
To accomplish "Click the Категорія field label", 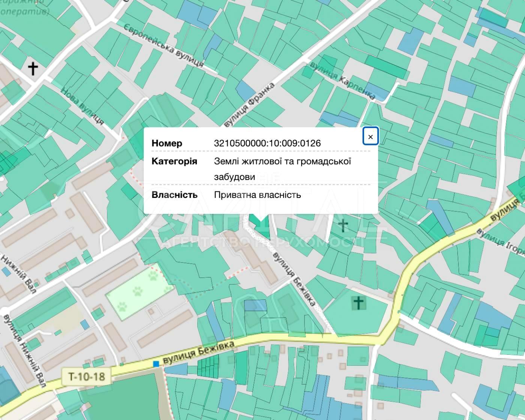I will pyautogui.click(x=174, y=161).
